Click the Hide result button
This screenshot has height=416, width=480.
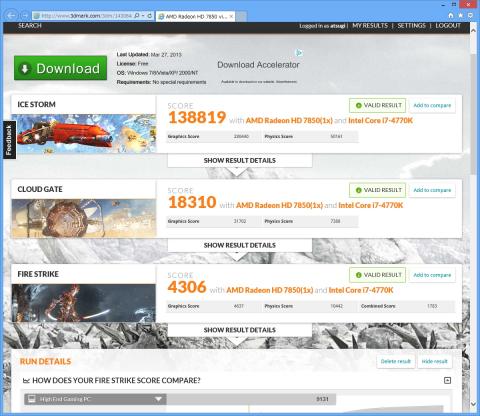pos(434,361)
